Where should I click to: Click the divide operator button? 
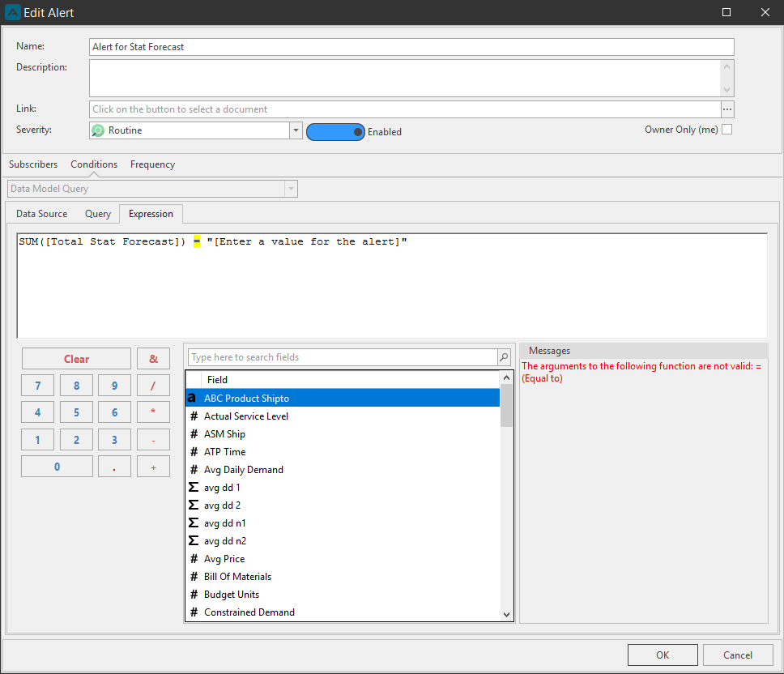(154, 386)
